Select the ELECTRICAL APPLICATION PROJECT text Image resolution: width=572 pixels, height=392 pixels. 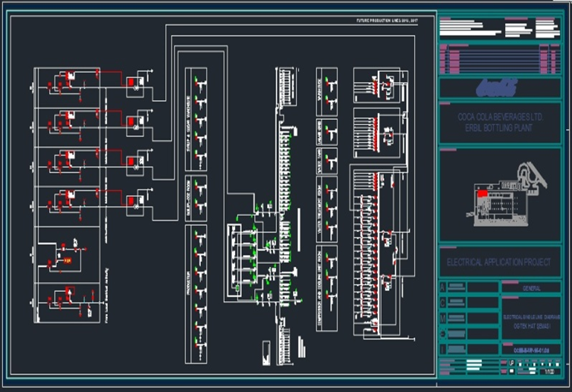tap(500, 262)
